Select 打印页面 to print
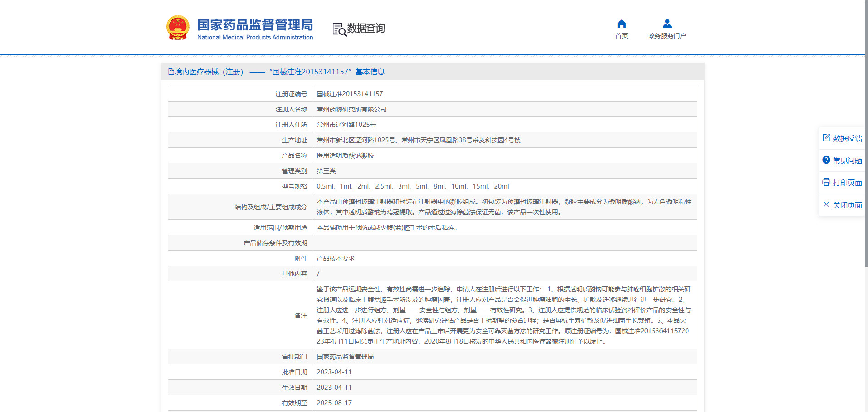This screenshot has height=412, width=868. 847,183
